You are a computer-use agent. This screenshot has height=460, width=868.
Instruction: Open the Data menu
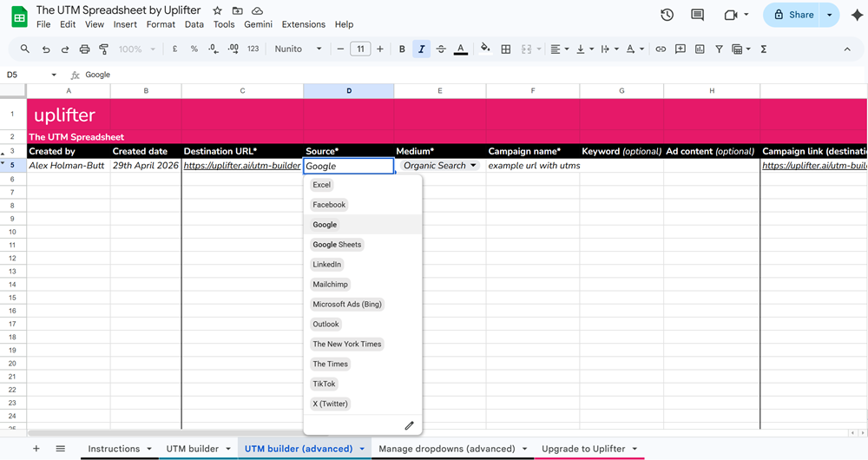tap(194, 24)
